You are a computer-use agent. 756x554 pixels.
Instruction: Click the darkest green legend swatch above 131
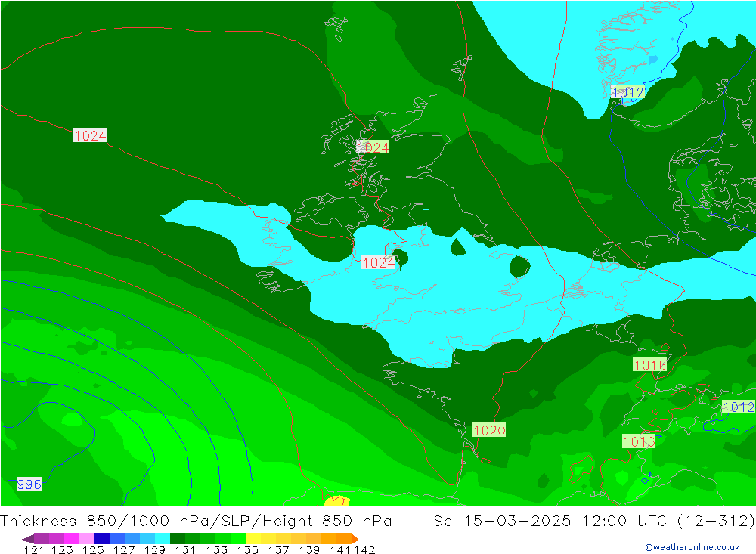tap(178, 538)
